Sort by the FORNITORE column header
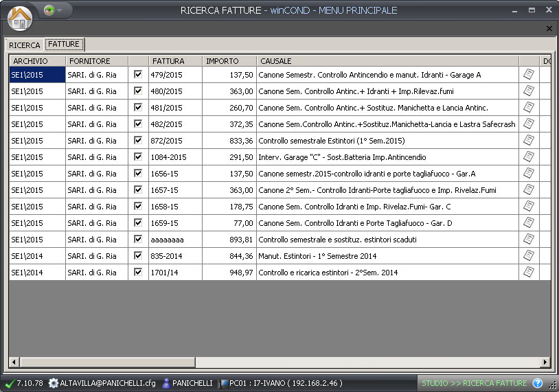Image resolution: width=559 pixels, height=392 pixels. [96, 61]
